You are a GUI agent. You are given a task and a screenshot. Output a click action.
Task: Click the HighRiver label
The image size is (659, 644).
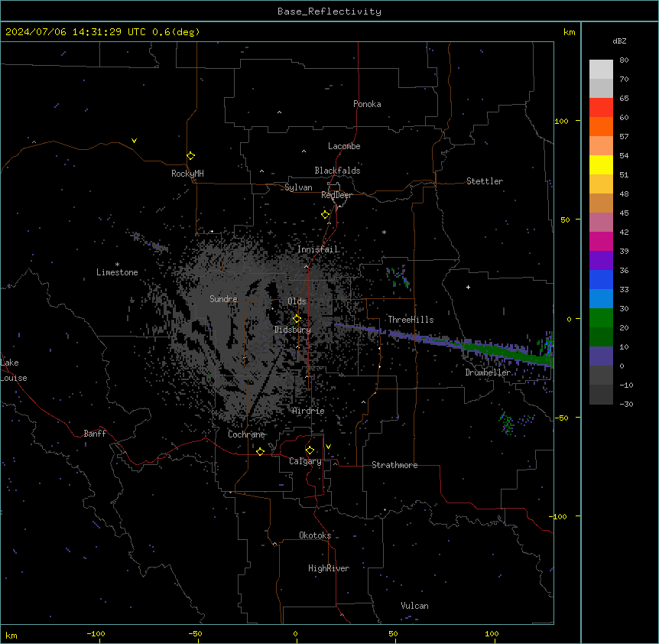[x=329, y=568]
